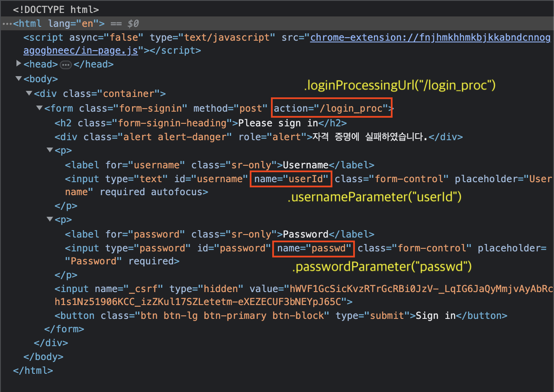Collapse the form-signin form node
The width and height of the screenshot is (554, 392).
39,108
